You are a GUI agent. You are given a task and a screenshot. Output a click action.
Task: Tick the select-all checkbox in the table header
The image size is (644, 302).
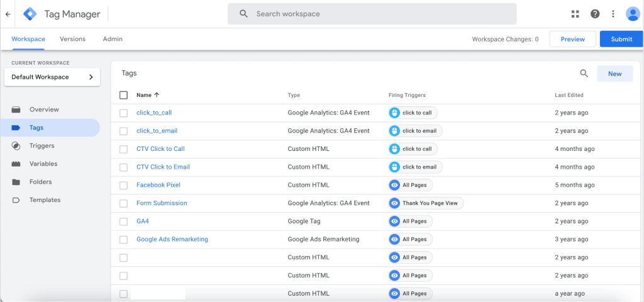pos(124,95)
